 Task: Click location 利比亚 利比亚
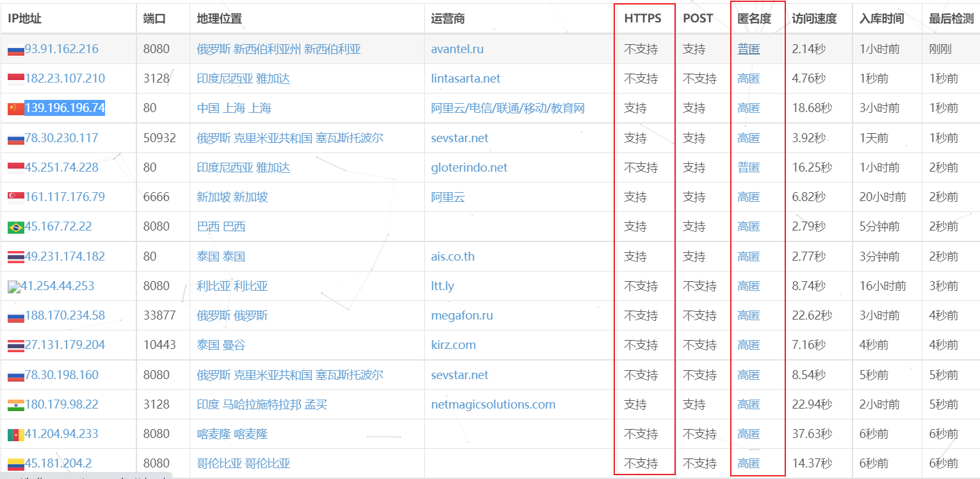tap(232, 286)
